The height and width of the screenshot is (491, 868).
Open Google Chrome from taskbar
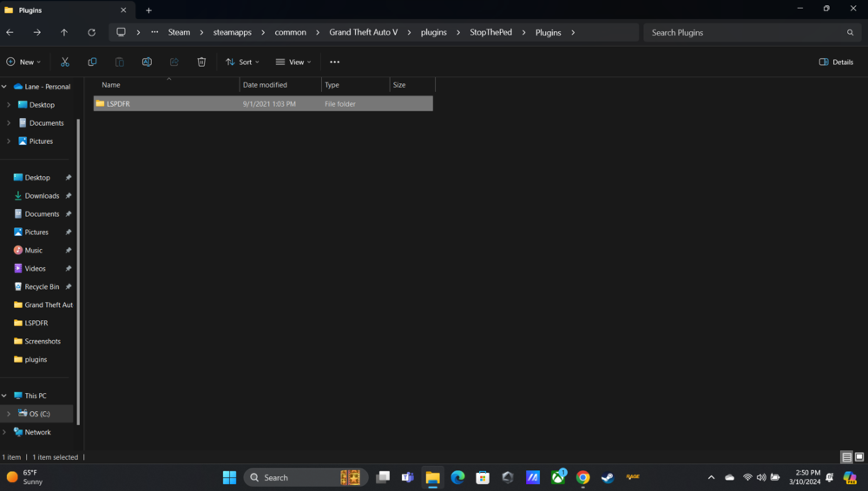pos(583,477)
